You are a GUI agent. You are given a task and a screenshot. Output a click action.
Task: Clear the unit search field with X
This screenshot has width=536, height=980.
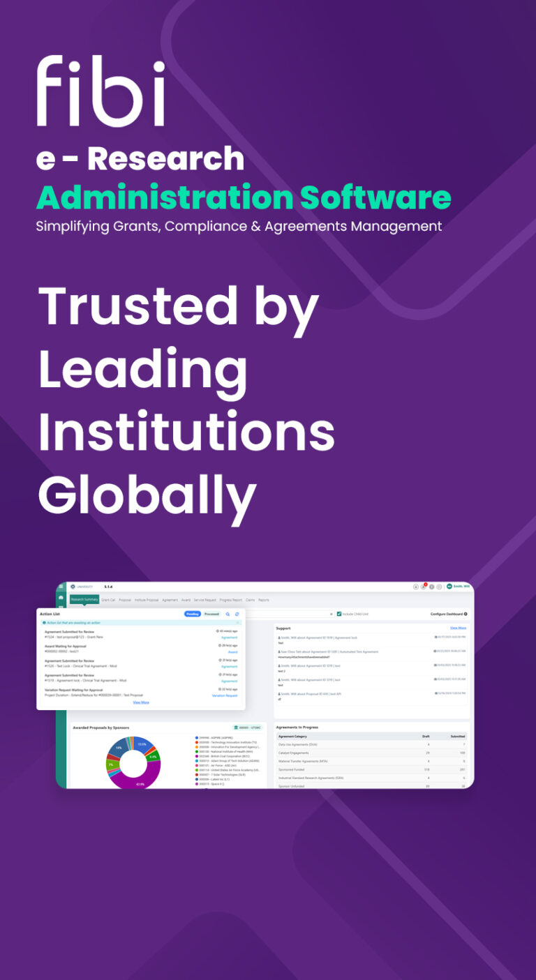[x=332, y=614]
